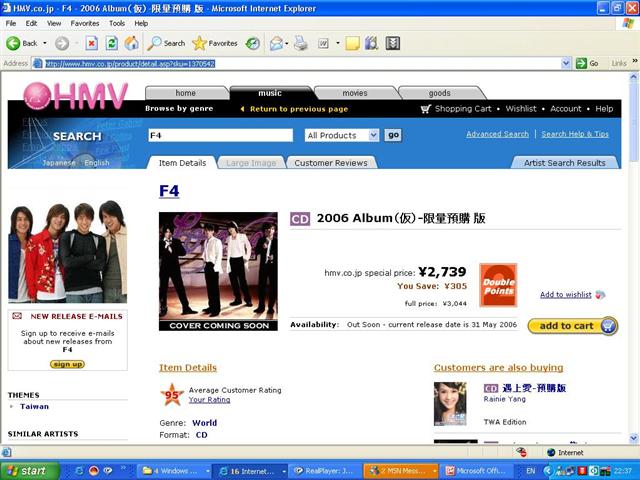Click the Double Points badge
The image size is (640, 480).
(498, 285)
